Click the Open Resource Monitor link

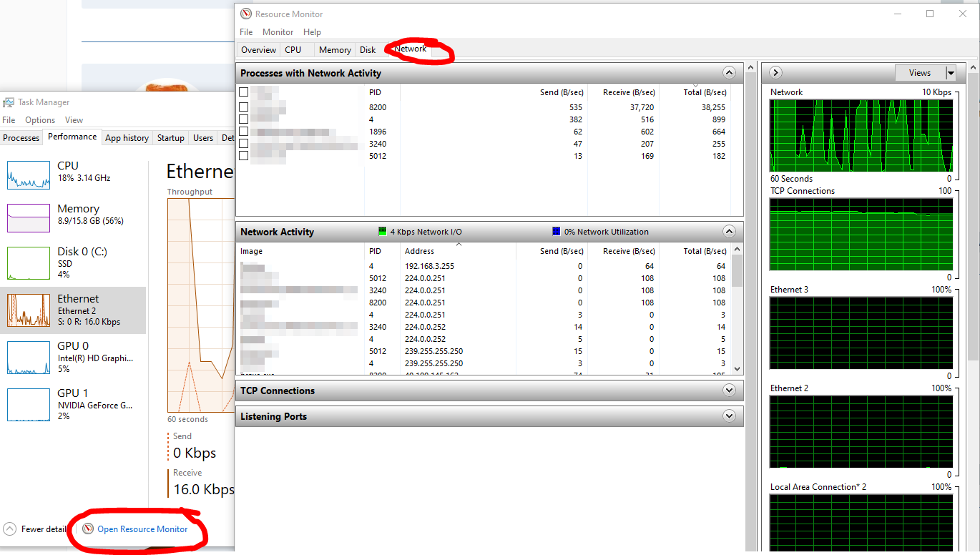142,529
